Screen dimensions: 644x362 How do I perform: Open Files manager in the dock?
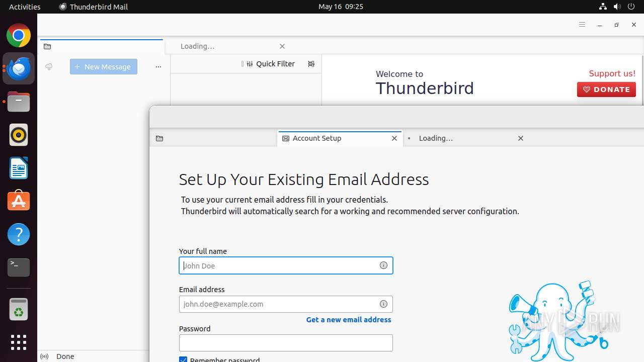click(x=19, y=102)
